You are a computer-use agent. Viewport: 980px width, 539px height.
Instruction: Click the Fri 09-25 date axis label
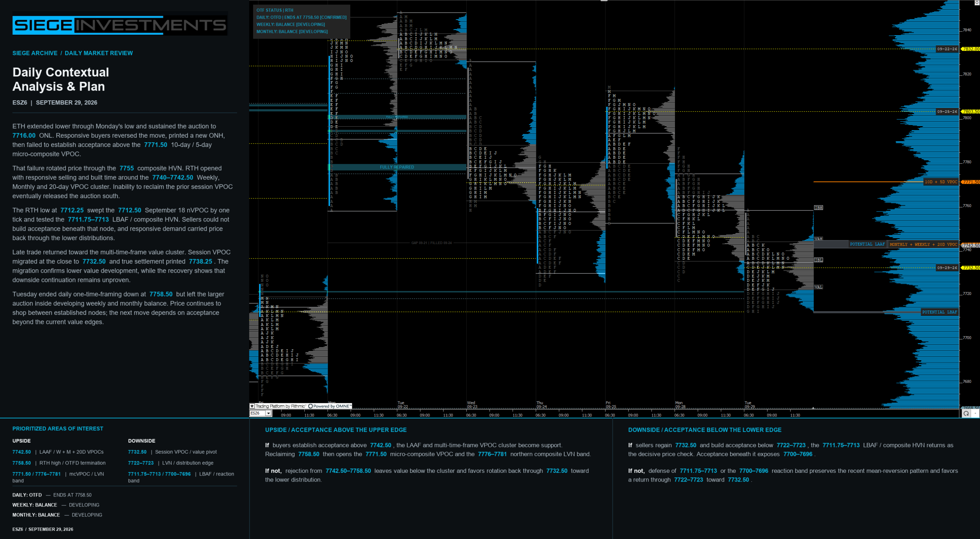[x=611, y=405]
